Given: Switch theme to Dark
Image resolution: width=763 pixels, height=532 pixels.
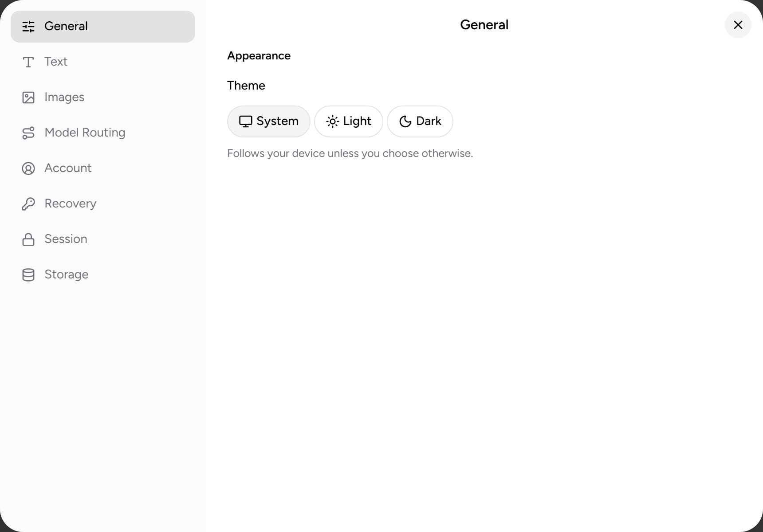Looking at the screenshot, I should point(420,121).
